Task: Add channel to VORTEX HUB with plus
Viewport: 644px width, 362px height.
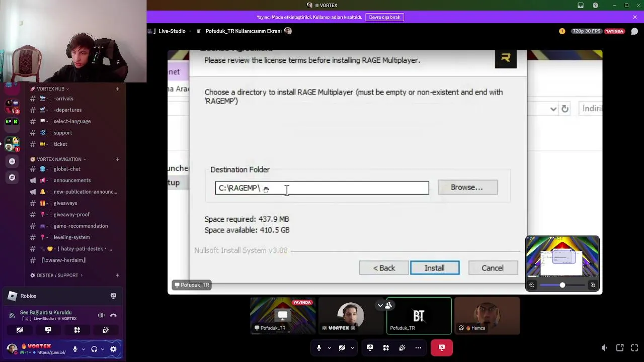Action: pos(117,89)
